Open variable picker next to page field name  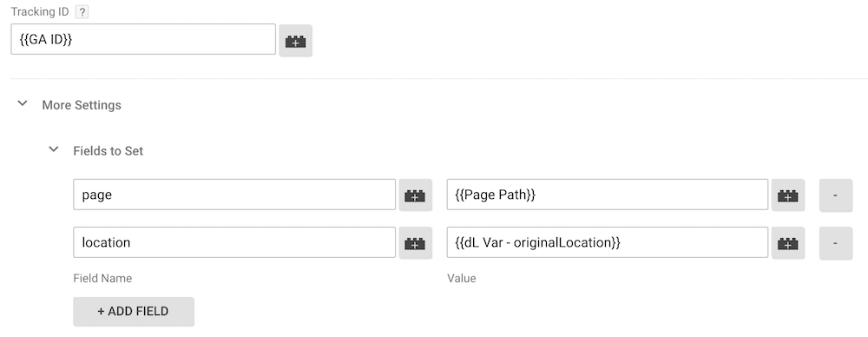pos(415,195)
